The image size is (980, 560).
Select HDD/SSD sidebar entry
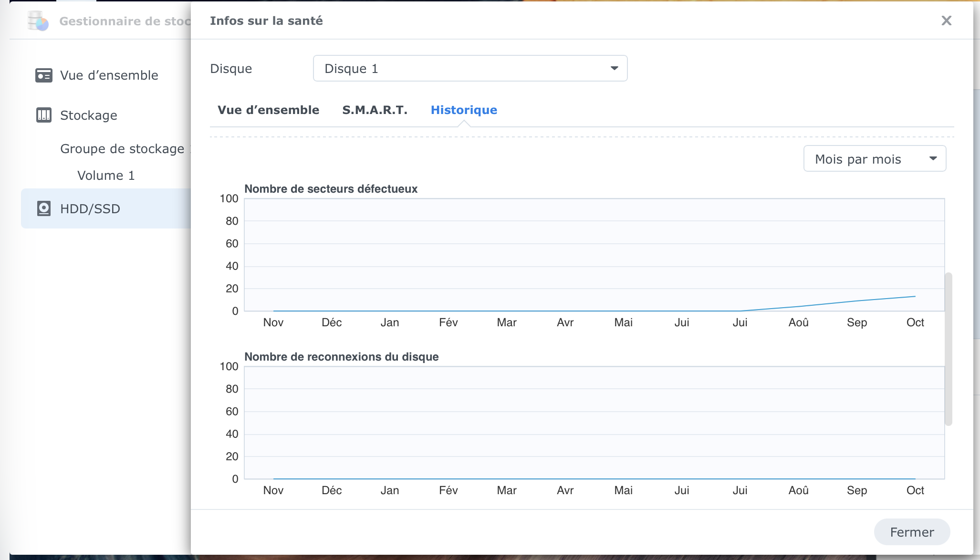[90, 208]
